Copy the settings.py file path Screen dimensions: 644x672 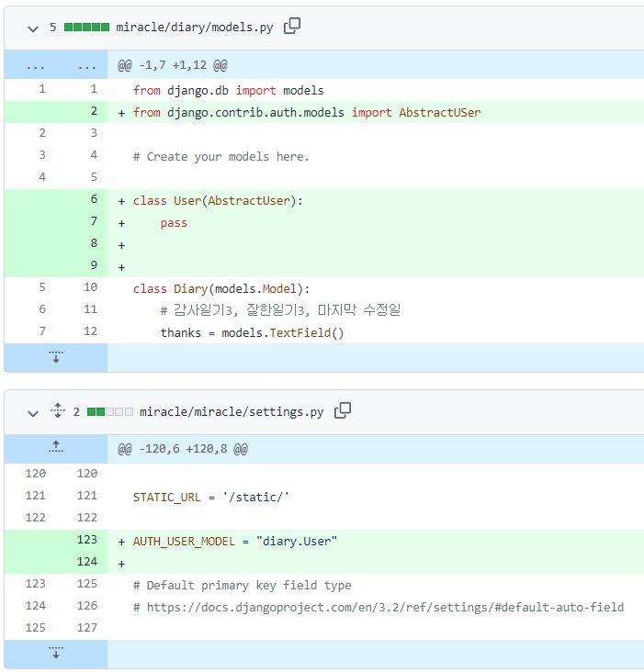tap(343, 410)
